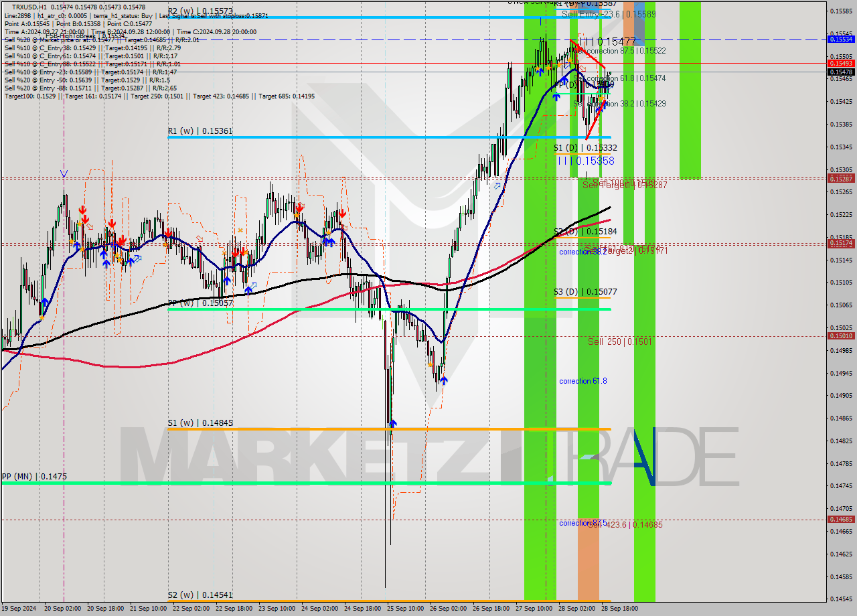Screen dimensions: 857x616
Task: Click the '19 Sep 2024' date label
Action: point(19,609)
